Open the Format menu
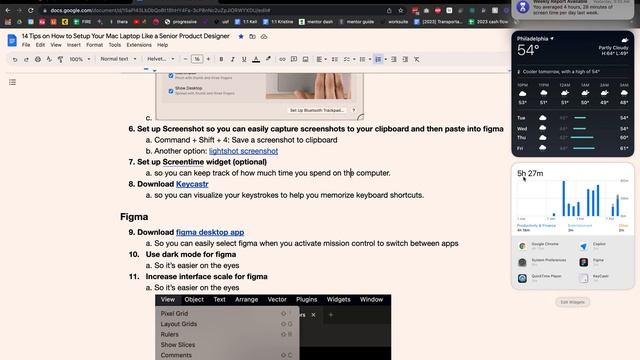The width and height of the screenshot is (640, 360). coord(94,45)
